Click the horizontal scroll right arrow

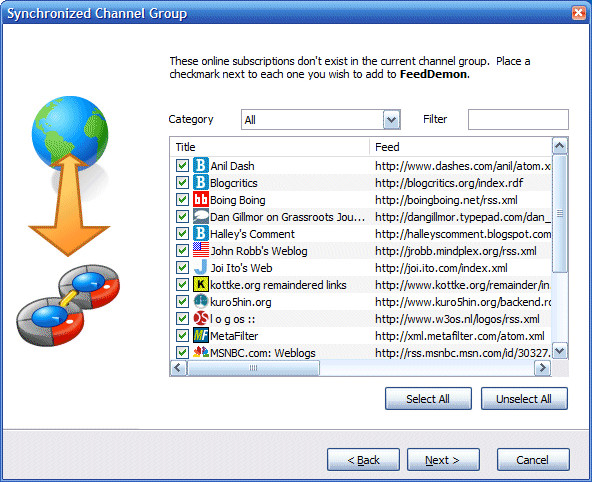click(x=543, y=368)
